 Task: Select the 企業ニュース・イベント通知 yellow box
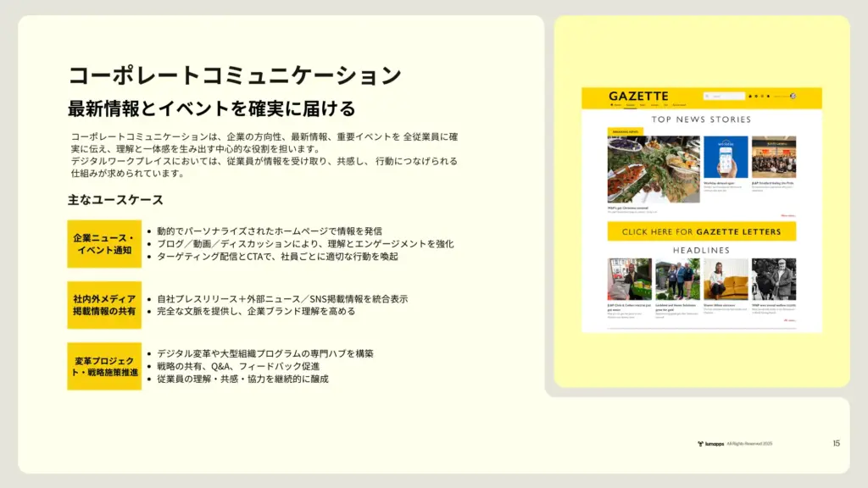tap(104, 244)
